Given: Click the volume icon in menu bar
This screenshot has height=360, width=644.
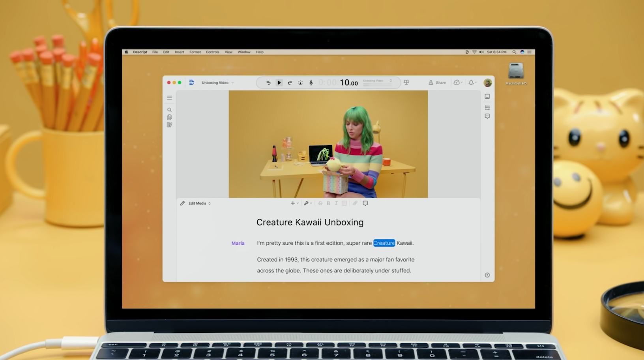Looking at the screenshot, I should tap(481, 52).
